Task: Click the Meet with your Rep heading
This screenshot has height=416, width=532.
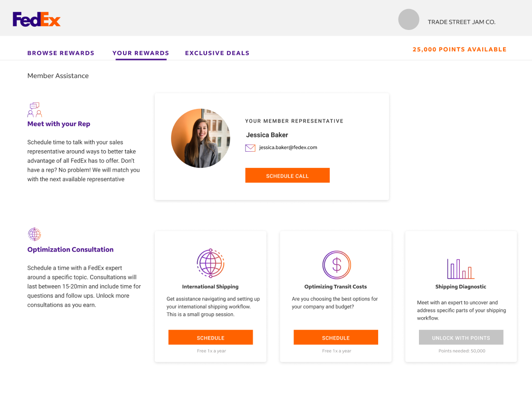Action: 59,124
